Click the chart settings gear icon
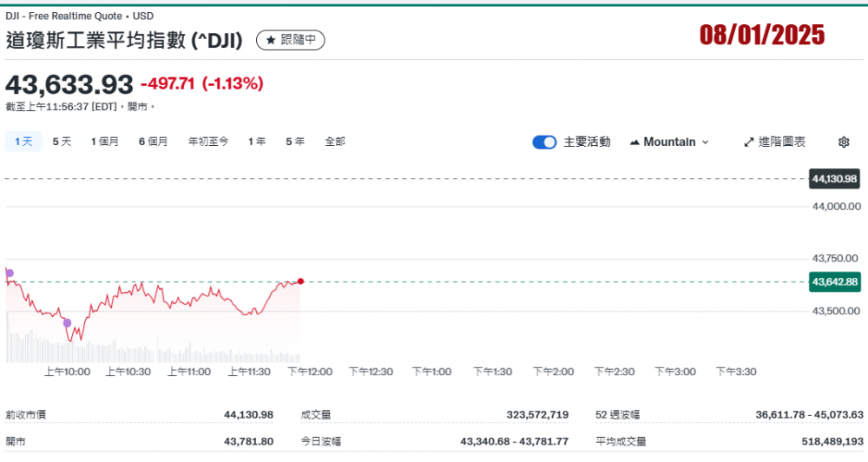Screen dimensions: 868x462 pyautogui.click(x=844, y=142)
